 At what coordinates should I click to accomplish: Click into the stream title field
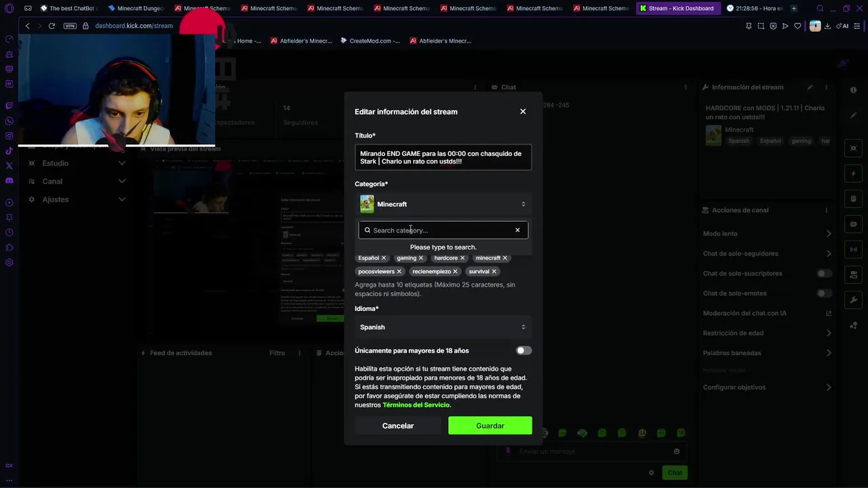point(443,157)
